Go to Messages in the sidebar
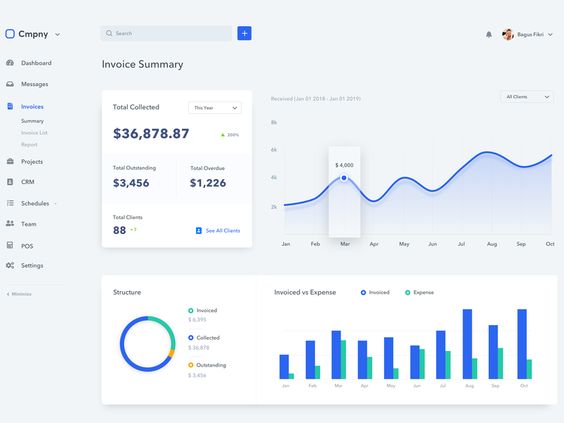 [x=35, y=84]
